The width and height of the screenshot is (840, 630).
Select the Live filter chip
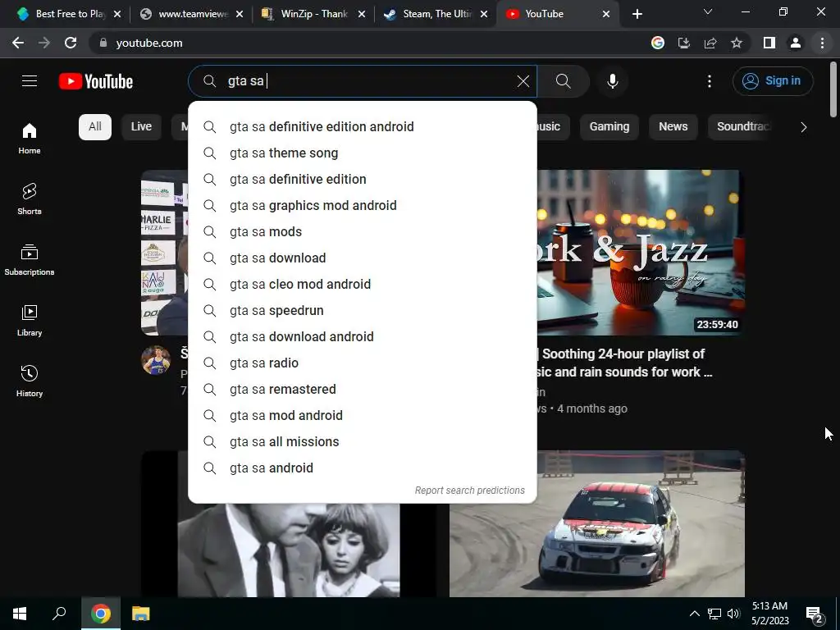click(141, 127)
